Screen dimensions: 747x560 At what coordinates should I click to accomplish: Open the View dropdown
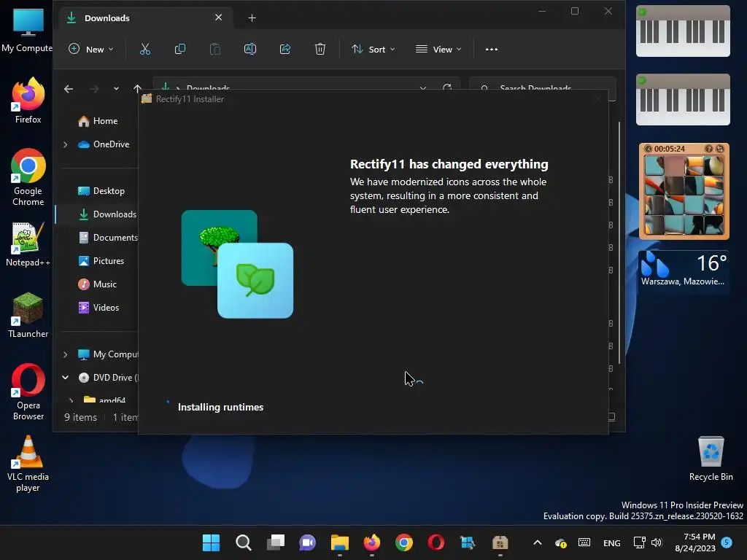[x=438, y=49]
